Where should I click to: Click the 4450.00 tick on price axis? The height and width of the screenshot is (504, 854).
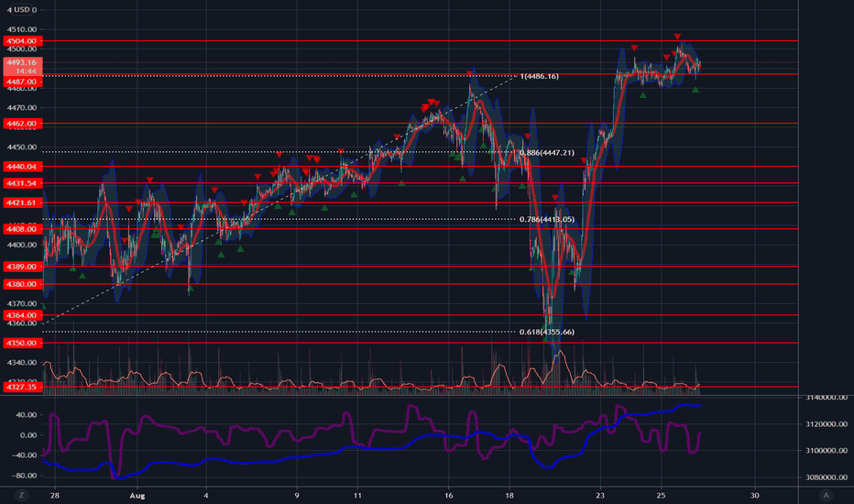coord(22,147)
